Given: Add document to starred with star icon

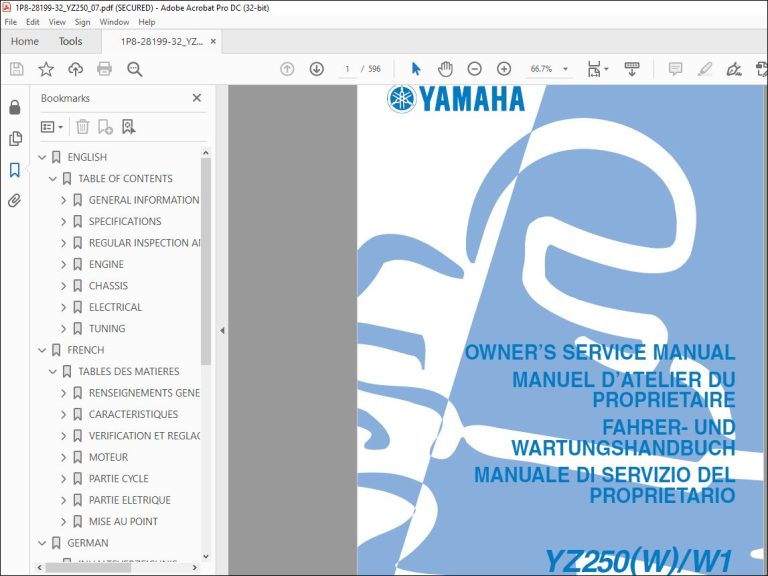Looking at the screenshot, I should (x=46, y=69).
